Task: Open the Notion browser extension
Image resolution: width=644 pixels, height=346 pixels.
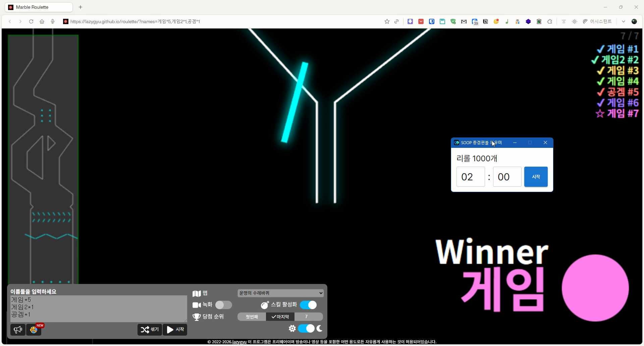Action: pyautogui.click(x=485, y=21)
